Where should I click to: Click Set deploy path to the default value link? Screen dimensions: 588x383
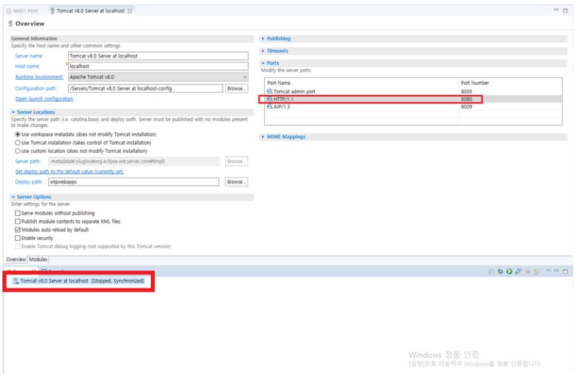pos(69,172)
